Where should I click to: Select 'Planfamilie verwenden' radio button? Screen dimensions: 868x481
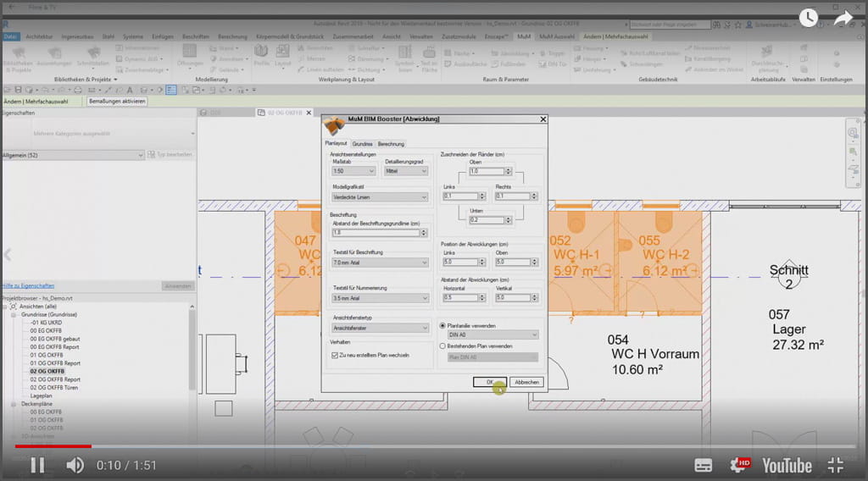coord(442,325)
